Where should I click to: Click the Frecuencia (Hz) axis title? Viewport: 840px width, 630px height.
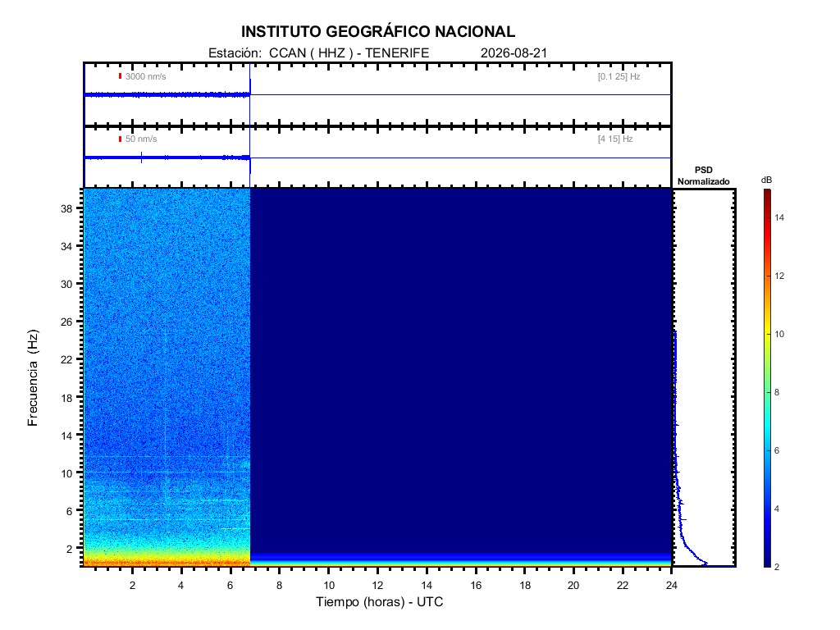point(33,377)
